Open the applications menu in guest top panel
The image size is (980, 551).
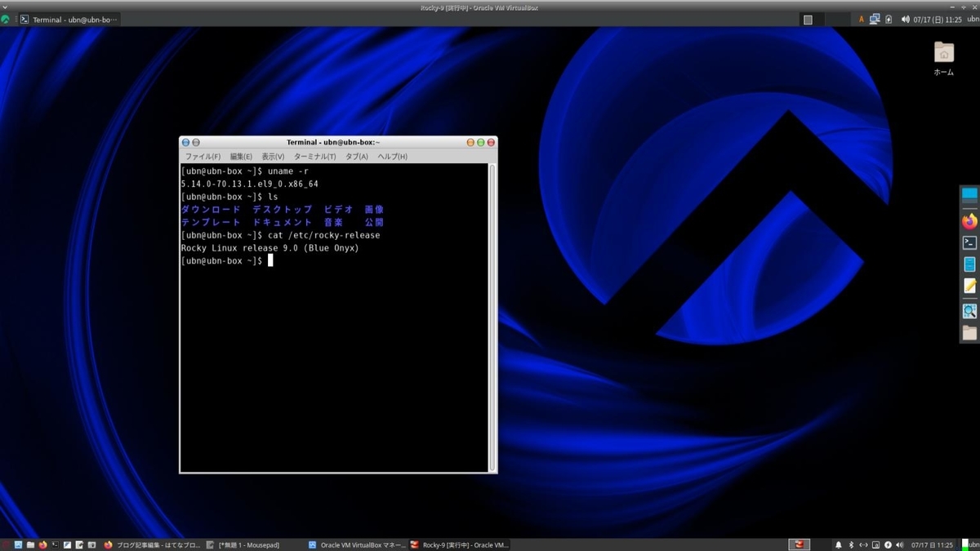click(x=6, y=20)
